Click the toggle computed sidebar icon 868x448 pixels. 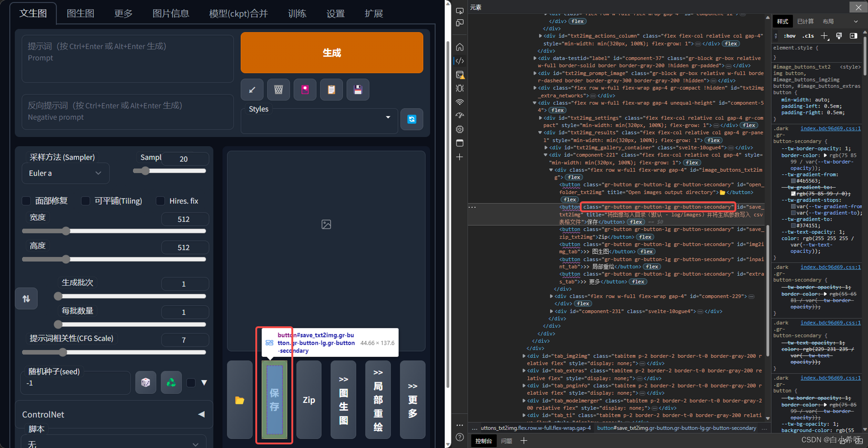(853, 36)
